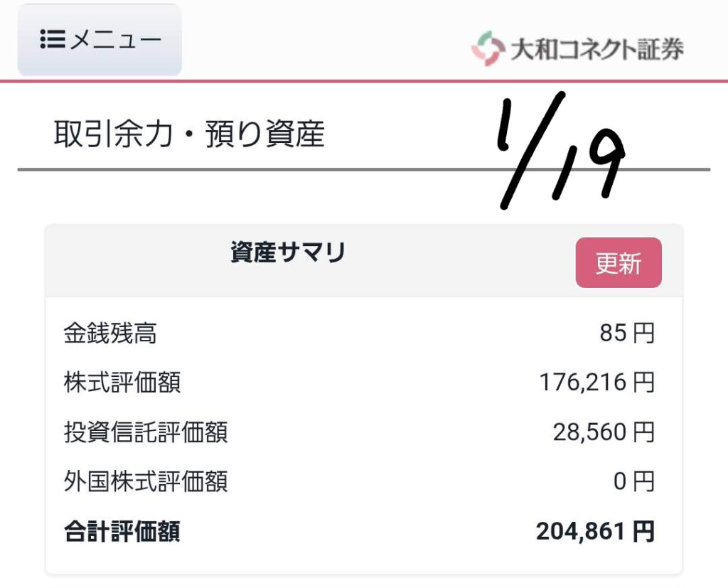Click the list icon inside the menu button
The height and width of the screenshot is (588, 728).
pyautogui.click(x=53, y=40)
